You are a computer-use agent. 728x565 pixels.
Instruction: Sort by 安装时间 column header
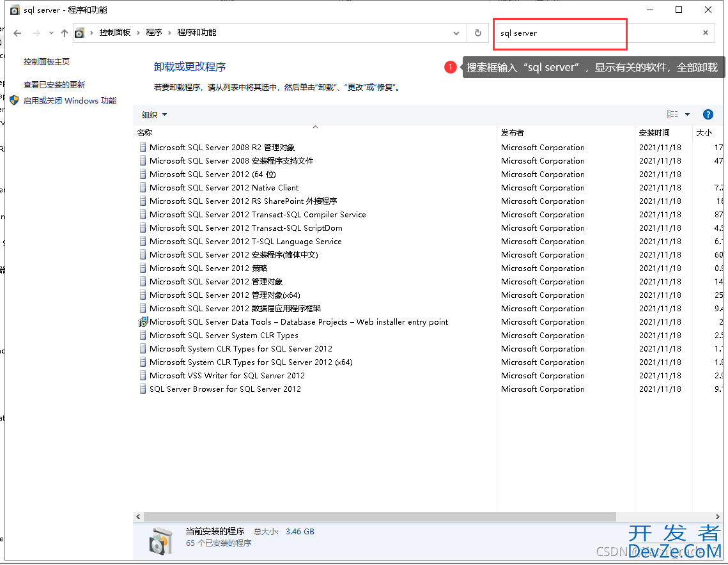[654, 133]
